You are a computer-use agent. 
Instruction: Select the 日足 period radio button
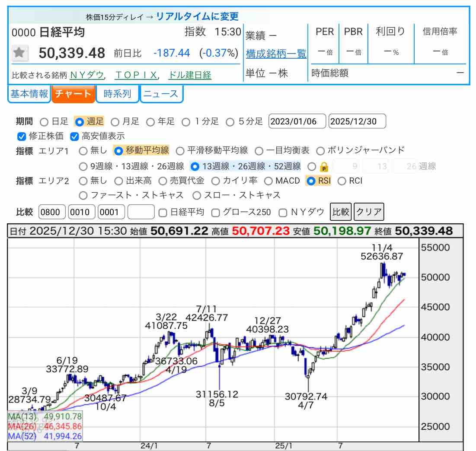[44, 122]
